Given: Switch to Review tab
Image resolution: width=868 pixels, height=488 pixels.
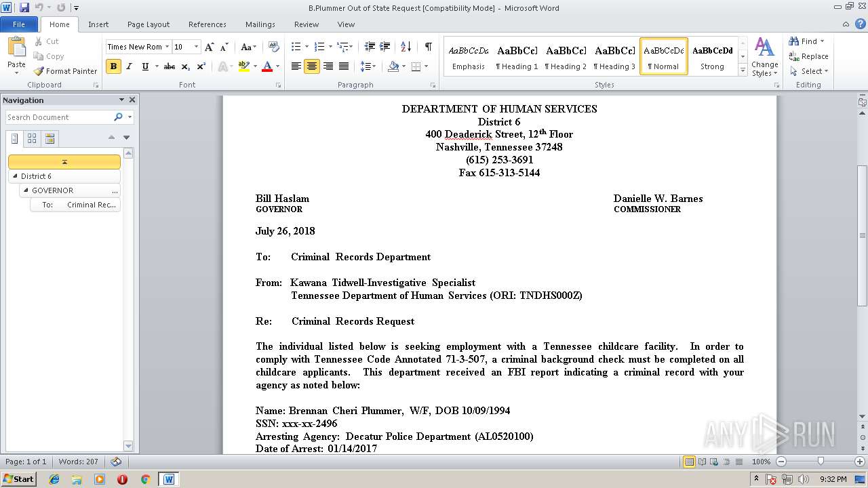Looking at the screenshot, I should [307, 24].
